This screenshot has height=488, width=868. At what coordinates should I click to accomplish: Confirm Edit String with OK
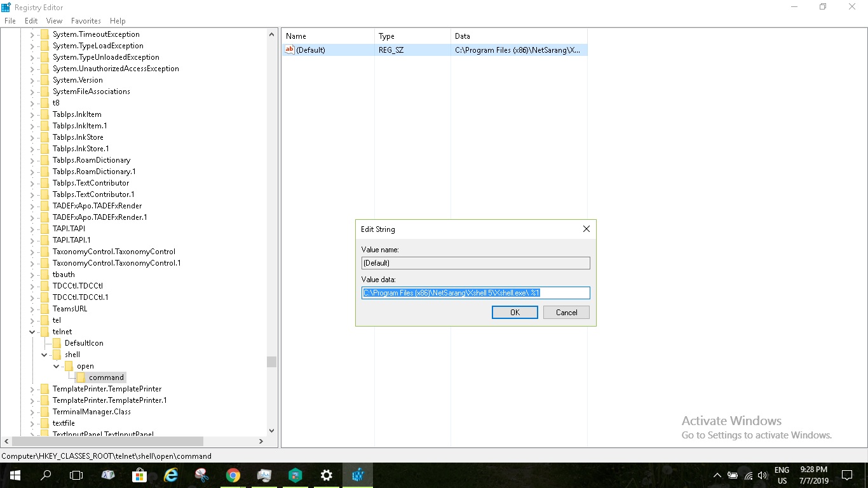click(515, 312)
